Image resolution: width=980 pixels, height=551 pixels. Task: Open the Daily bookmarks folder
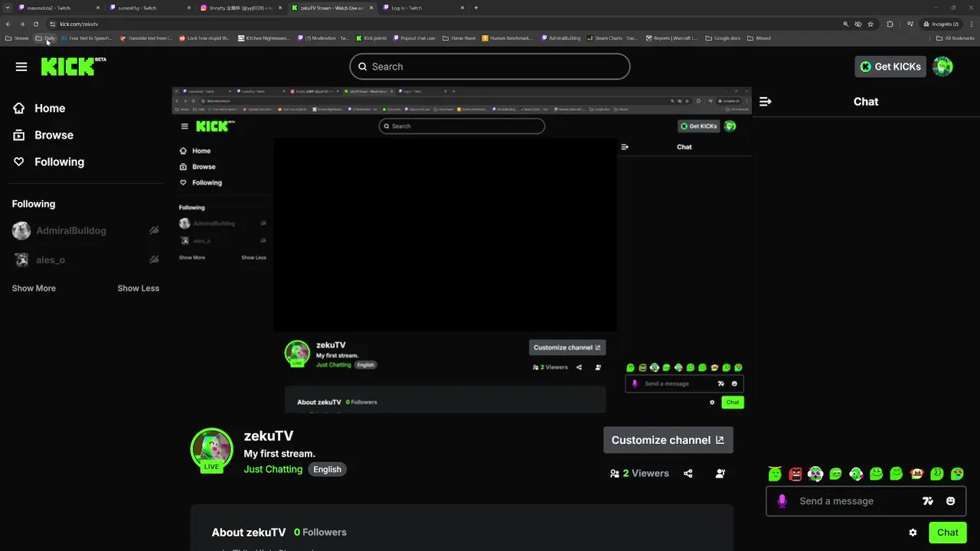tap(45, 38)
